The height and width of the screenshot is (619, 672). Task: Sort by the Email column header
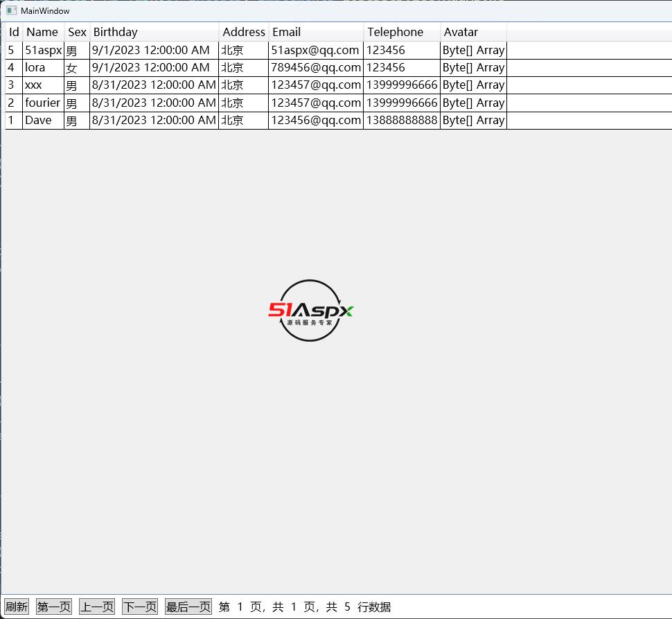tap(286, 32)
